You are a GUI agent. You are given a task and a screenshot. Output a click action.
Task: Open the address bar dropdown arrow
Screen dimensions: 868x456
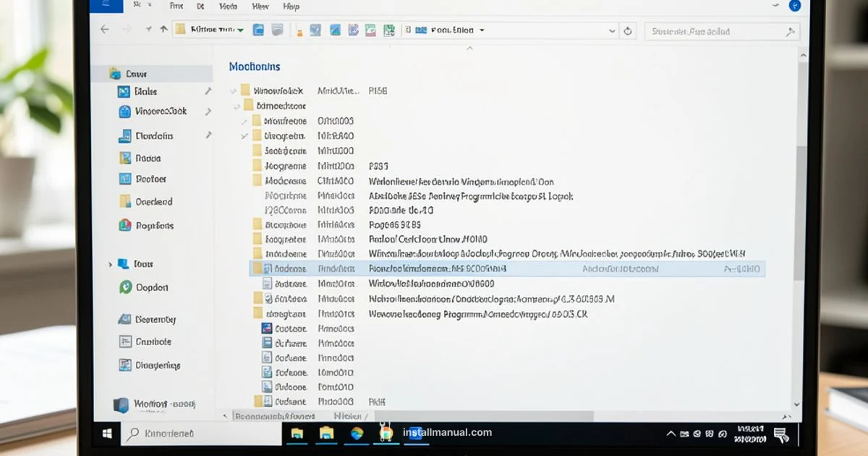(x=612, y=30)
